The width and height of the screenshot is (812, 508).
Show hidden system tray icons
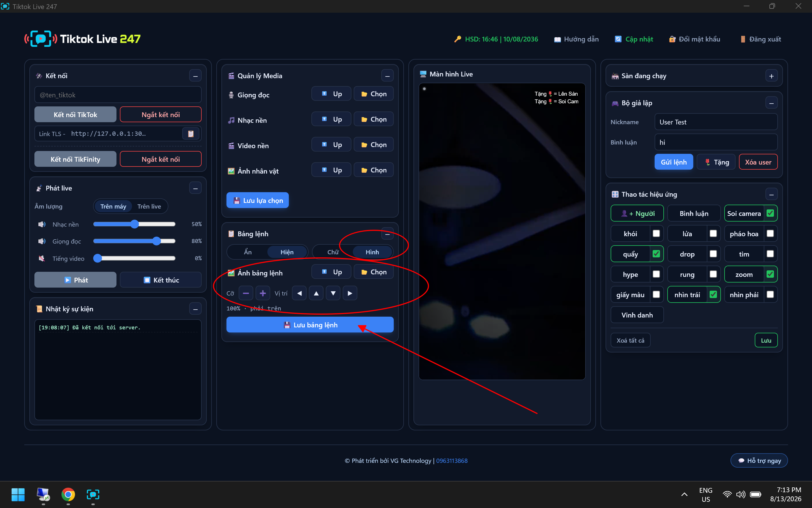click(x=684, y=494)
